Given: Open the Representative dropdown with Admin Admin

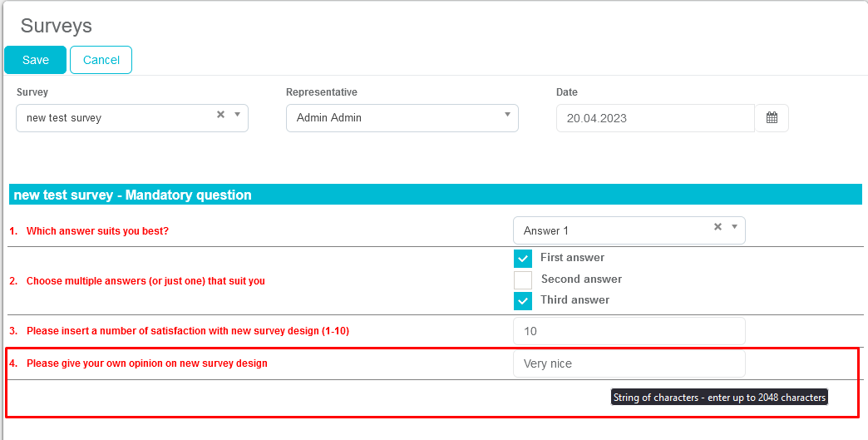Looking at the screenshot, I should (402, 118).
